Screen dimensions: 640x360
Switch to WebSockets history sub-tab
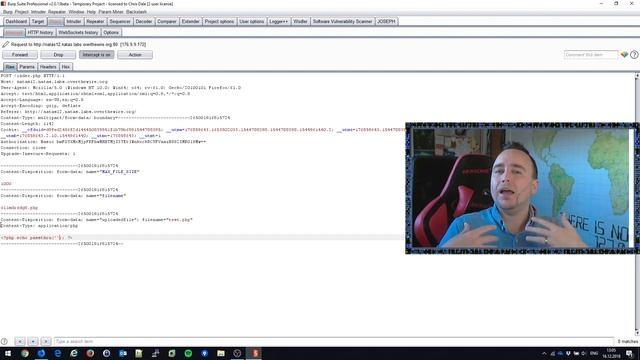[78, 32]
